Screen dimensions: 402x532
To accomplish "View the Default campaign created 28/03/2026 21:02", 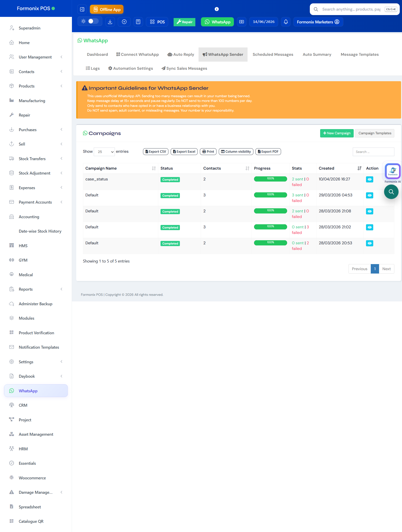I will 369,227.
